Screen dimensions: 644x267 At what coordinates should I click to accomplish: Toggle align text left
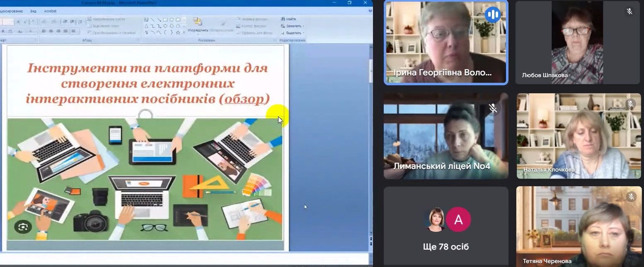pos(43,31)
